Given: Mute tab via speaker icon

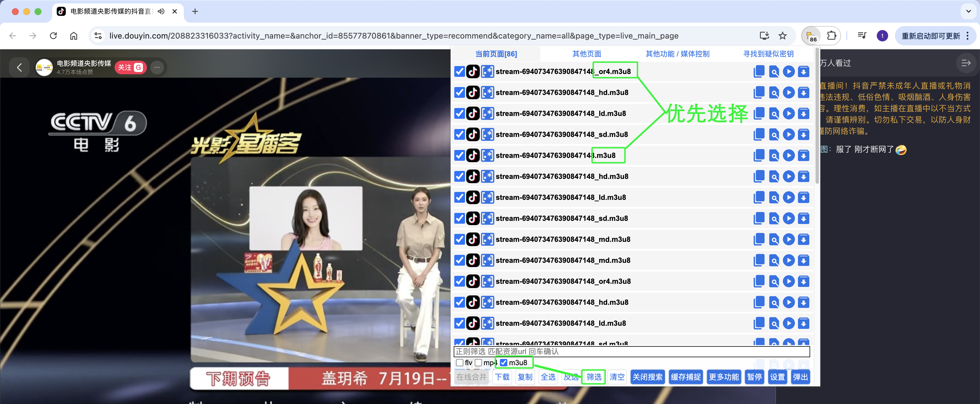Looking at the screenshot, I should (x=161, y=11).
